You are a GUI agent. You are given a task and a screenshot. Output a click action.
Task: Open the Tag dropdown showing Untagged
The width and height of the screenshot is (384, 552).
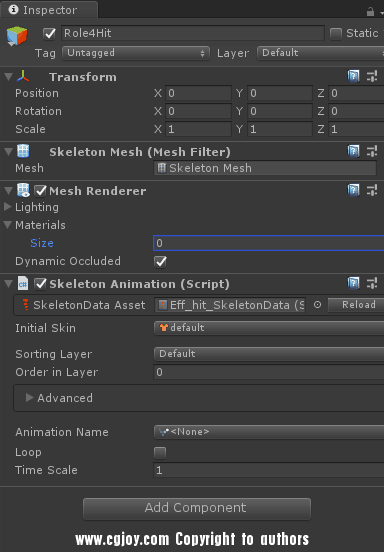(x=136, y=53)
